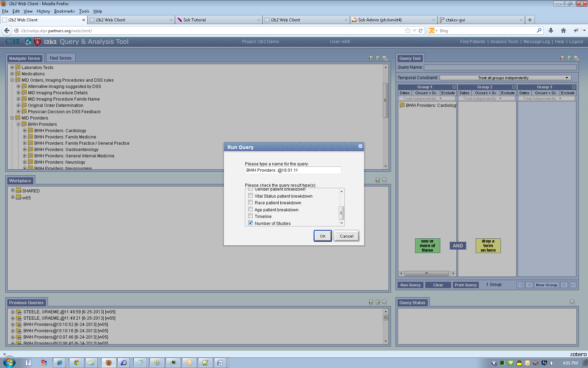The image size is (588, 368).
Task: Switch to Find Terms tab
Action: 61,58
